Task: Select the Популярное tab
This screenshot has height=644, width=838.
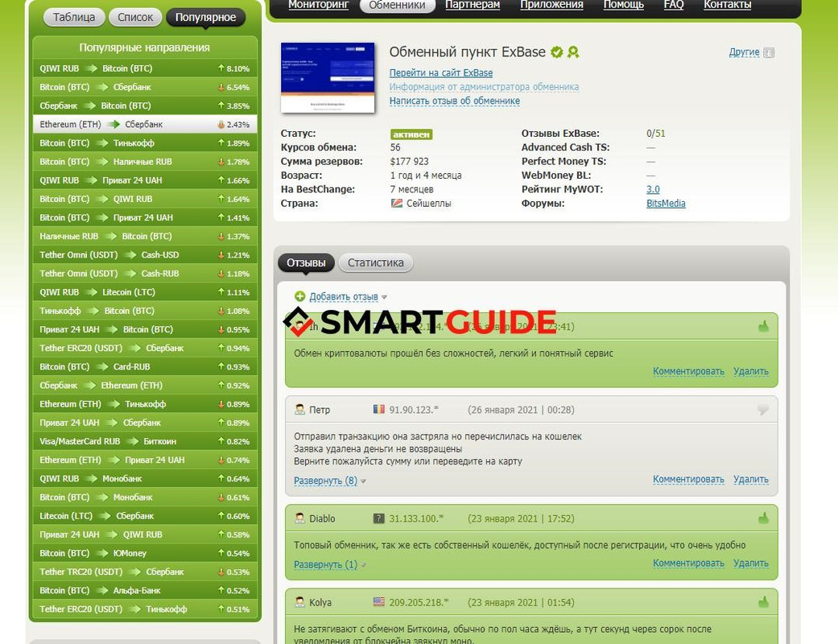Action: pyautogui.click(x=206, y=17)
